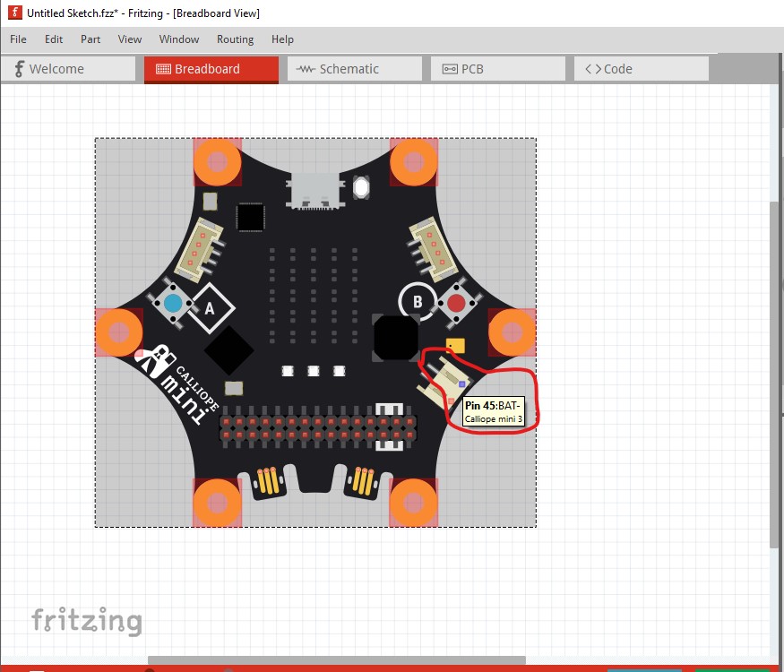
Task: Click the battery connector near the BAT- tooltip
Action: (444, 382)
